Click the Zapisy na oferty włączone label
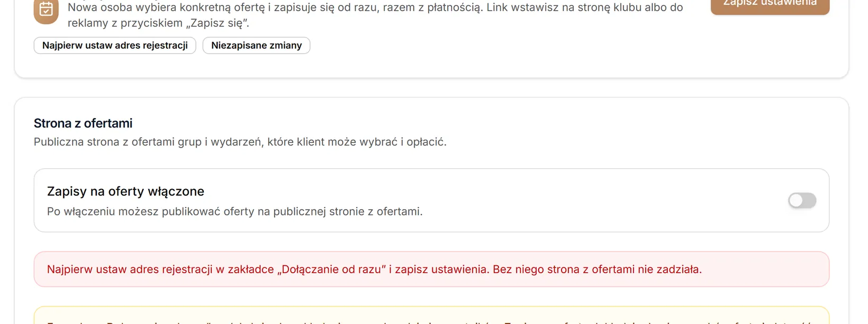 (x=125, y=191)
